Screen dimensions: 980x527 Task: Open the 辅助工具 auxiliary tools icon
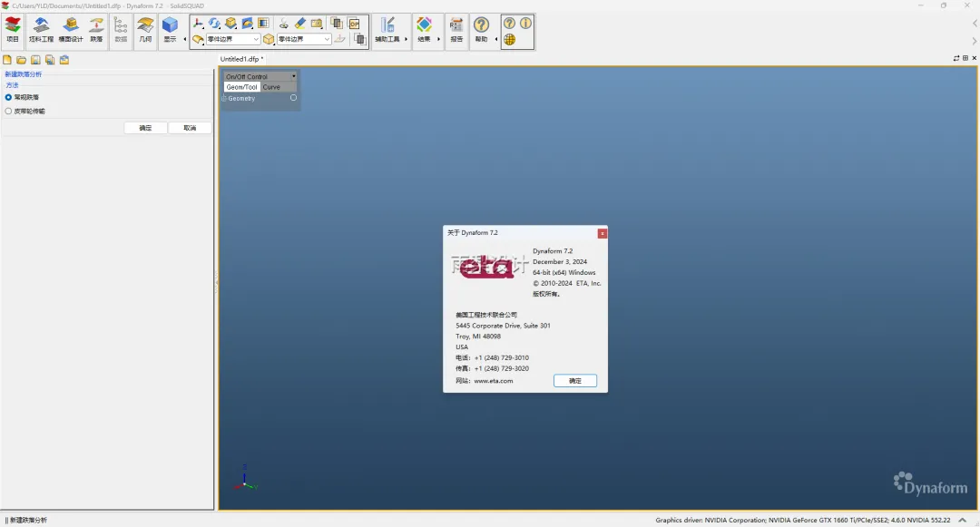coord(387,30)
